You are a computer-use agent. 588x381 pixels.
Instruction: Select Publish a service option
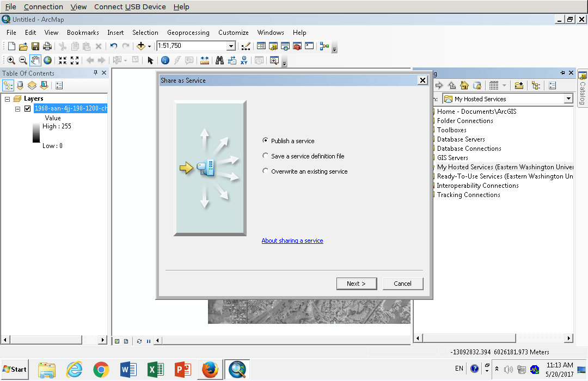(265, 140)
